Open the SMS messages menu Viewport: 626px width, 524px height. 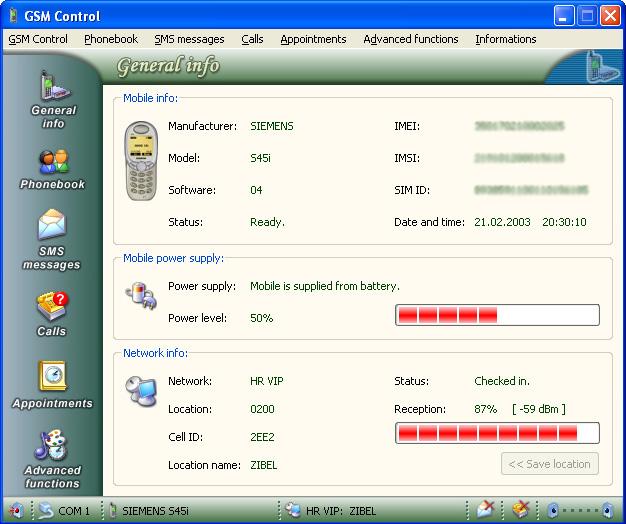click(x=189, y=39)
